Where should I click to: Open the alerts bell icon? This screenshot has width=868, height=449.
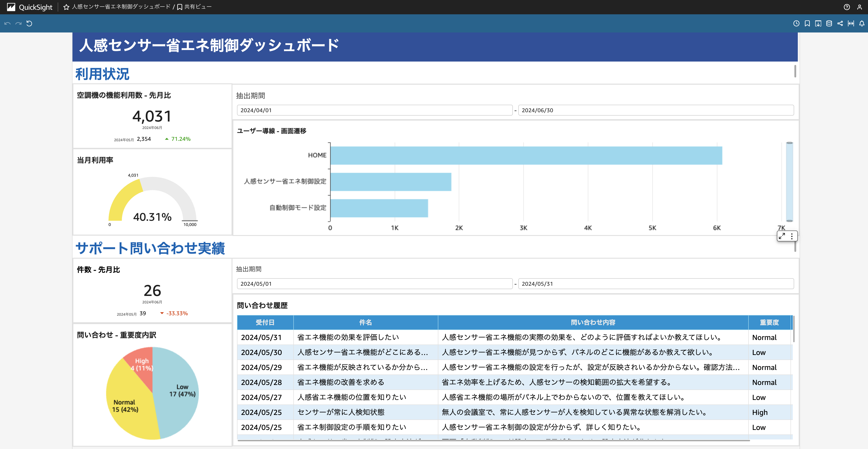862,23
